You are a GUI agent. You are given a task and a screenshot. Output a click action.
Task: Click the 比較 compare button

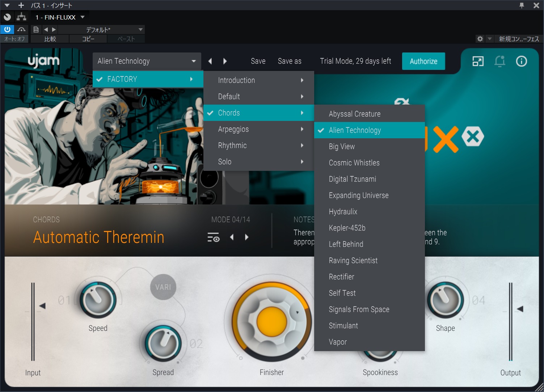click(50, 39)
